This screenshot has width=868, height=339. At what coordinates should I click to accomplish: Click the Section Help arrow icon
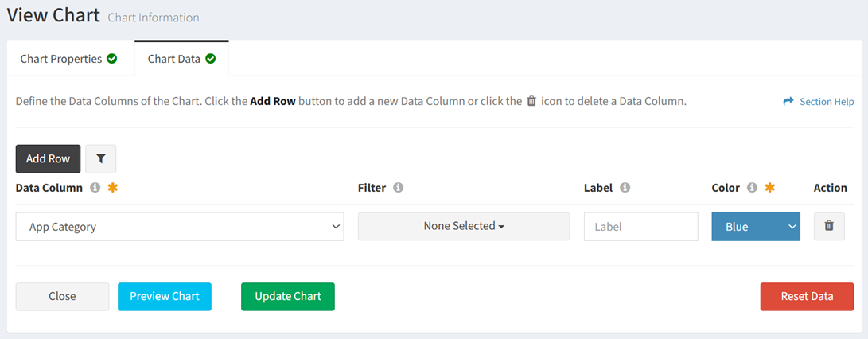(788, 101)
